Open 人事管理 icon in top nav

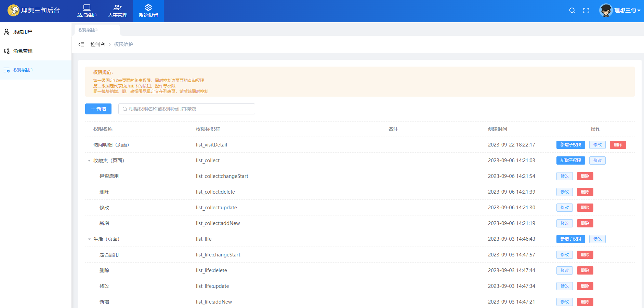118,8
